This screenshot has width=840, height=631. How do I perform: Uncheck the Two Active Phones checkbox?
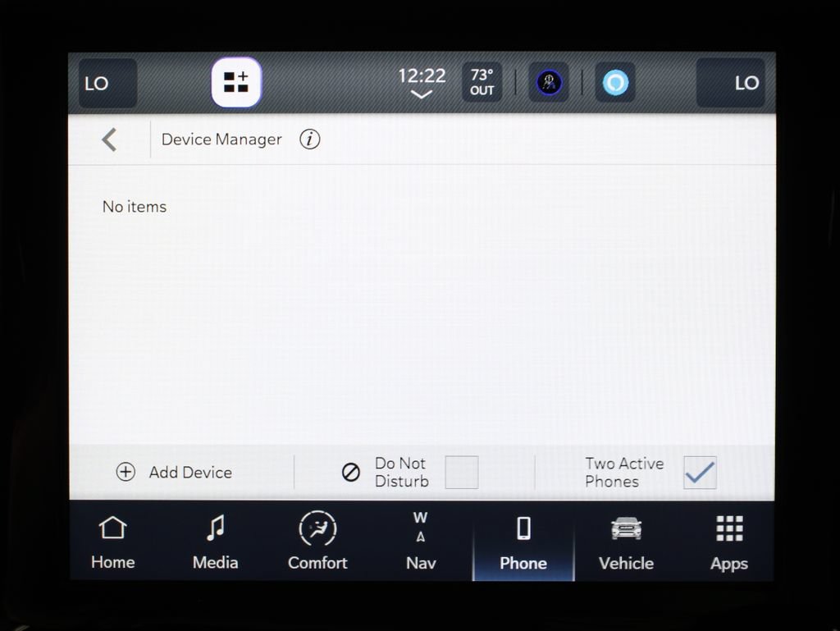click(x=700, y=472)
